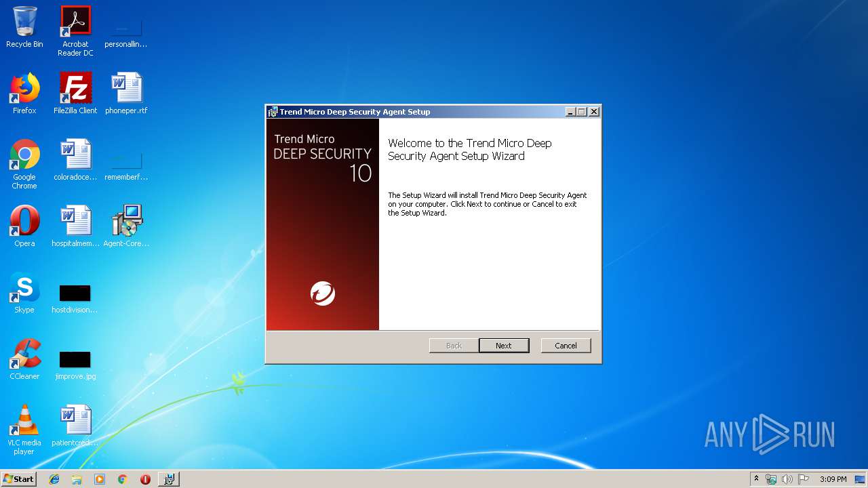Image resolution: width=868 pixels, height=488 pixels.
Task: Click Next in the setup wizard
Action: pyautogui.click(x=504, y=346)
